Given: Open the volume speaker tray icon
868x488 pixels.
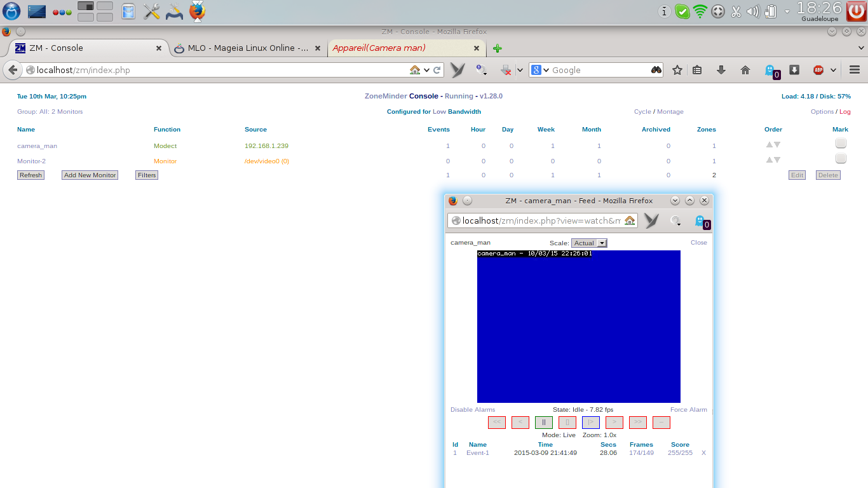Looking at the screenshot, I should coord(754,11).
